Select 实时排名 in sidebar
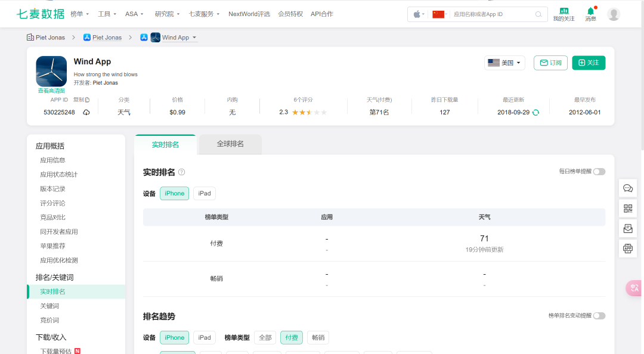Image resolution: width=644 pixels, height=354 pixels. [x=76, y=291]
